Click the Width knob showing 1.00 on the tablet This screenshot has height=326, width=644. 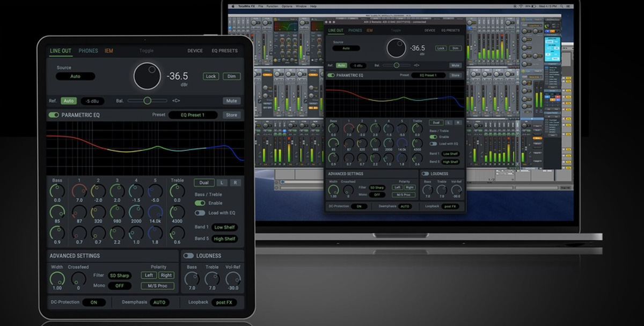(57, 279)
